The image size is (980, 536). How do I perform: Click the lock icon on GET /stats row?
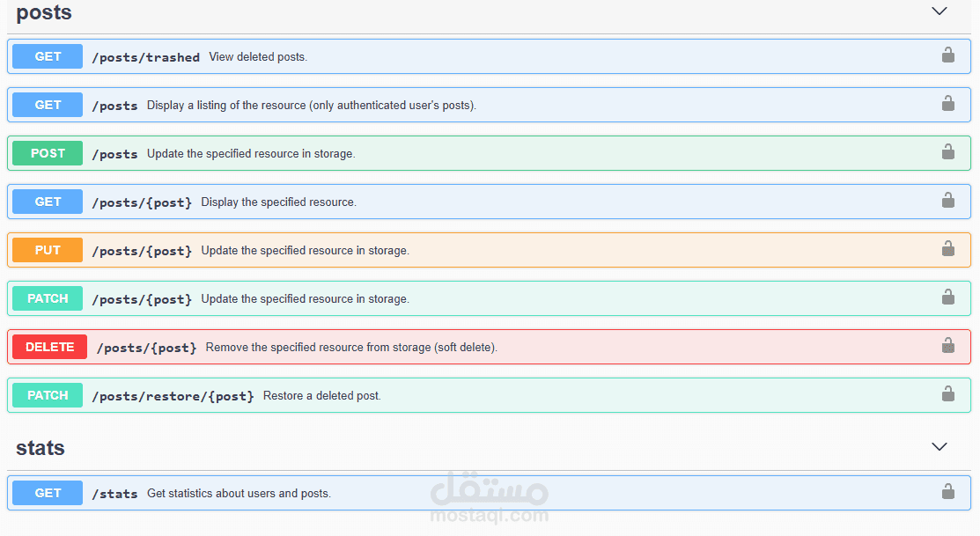948,492
